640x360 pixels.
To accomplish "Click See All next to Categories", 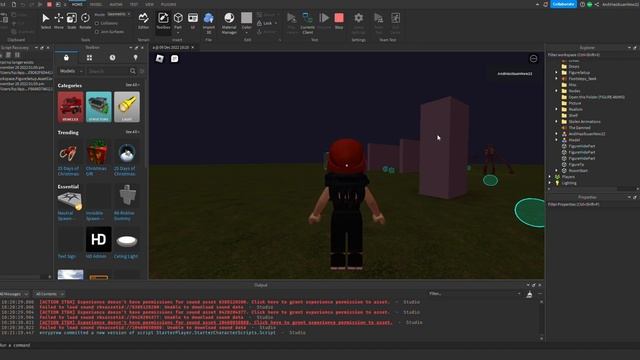I will (132, 85).
